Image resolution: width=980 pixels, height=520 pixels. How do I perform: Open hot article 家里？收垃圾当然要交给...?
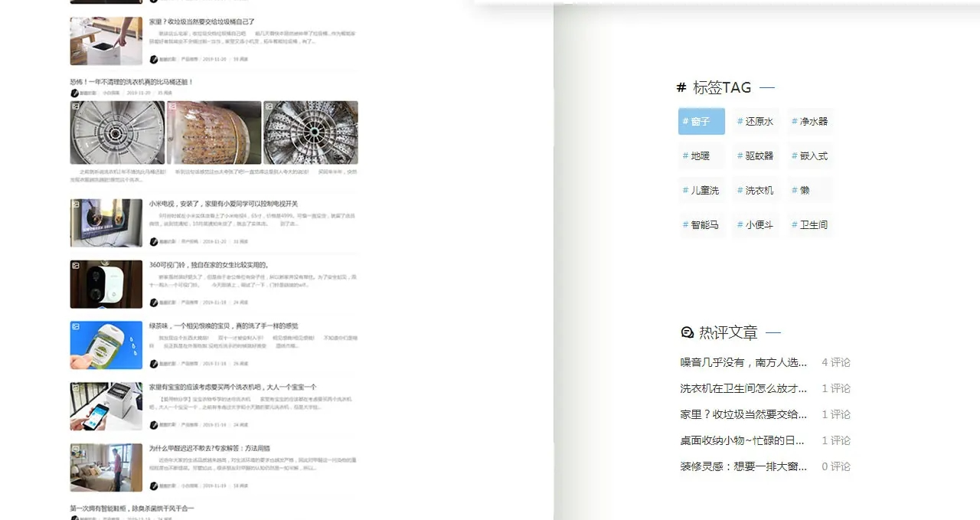[x=743, y=414]
